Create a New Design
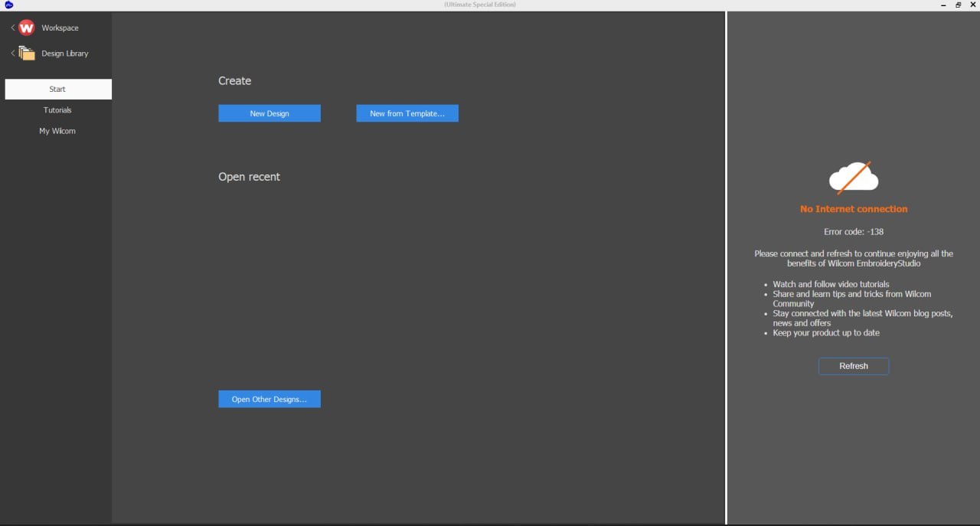The height and width of the screenshot is (526, 980). [269, 113]
